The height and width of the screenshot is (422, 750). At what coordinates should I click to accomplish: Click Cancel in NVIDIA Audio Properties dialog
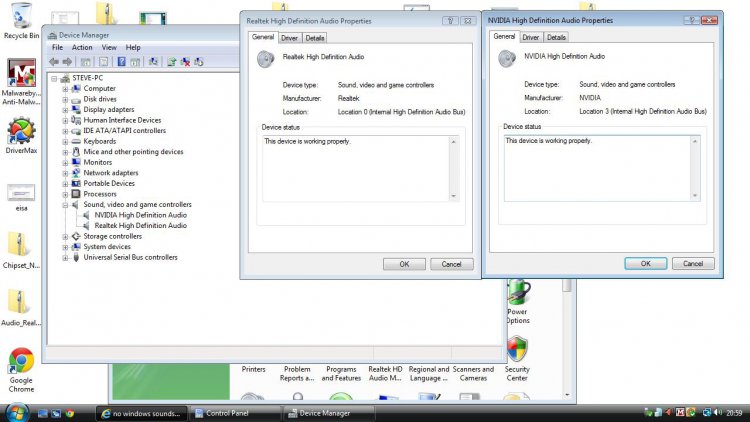(x=693, y=264)
